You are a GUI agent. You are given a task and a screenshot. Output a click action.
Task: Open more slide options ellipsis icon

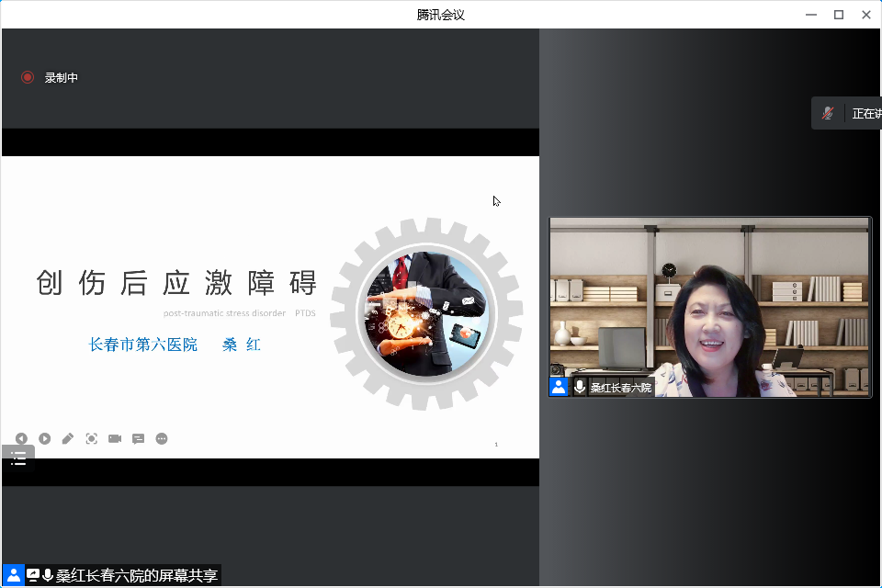pyautogui.click(x=162, y=439)
